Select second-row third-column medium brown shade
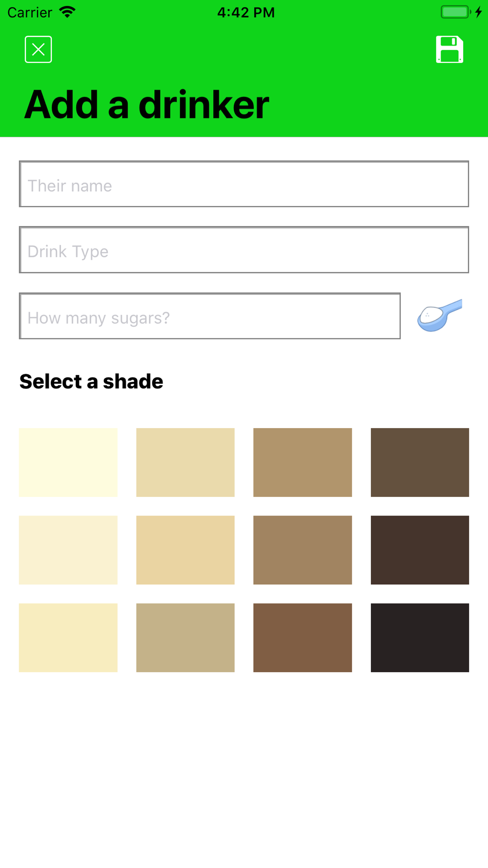 (x=303, y=550)
